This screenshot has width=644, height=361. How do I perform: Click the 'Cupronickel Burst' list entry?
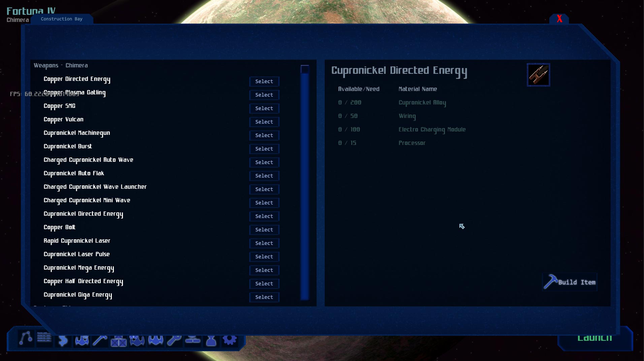[68, 147]
